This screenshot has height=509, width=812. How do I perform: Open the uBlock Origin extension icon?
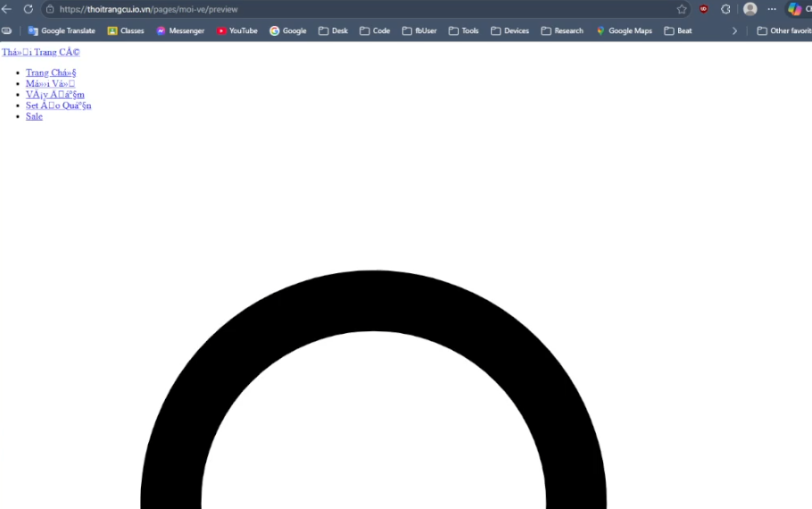point(703,9)
